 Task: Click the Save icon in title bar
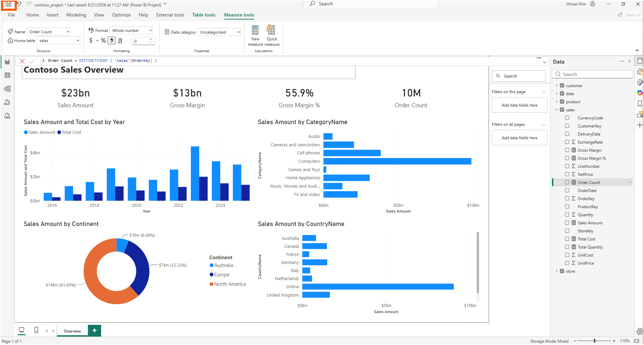9,5
